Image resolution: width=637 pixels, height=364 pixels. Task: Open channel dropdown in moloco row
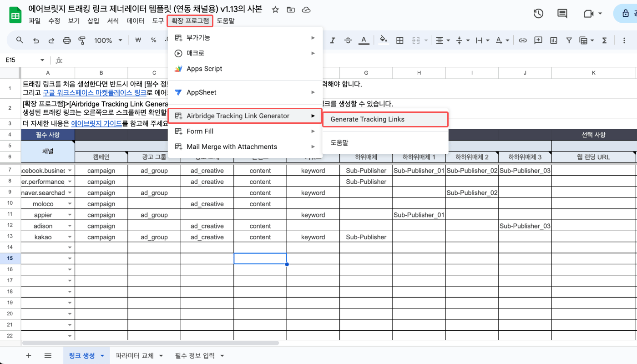click(x=70, y=204)
